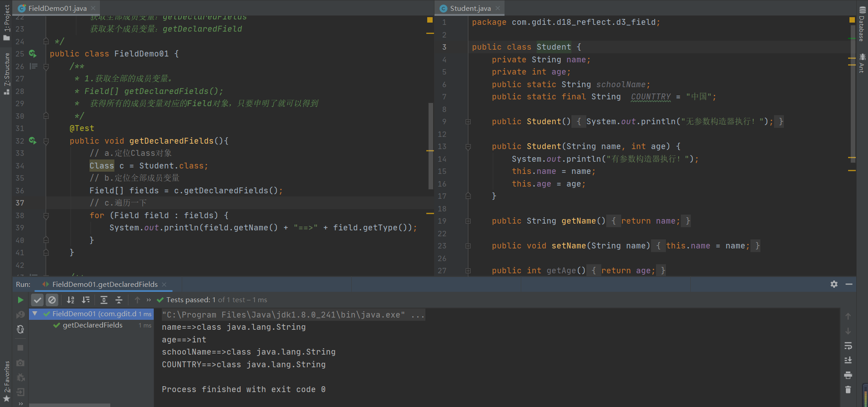Image resolution: width=868 pixels, height=407 pixels.
Task: Toggle soft-wrap in the console output
Action: [848, 346]
